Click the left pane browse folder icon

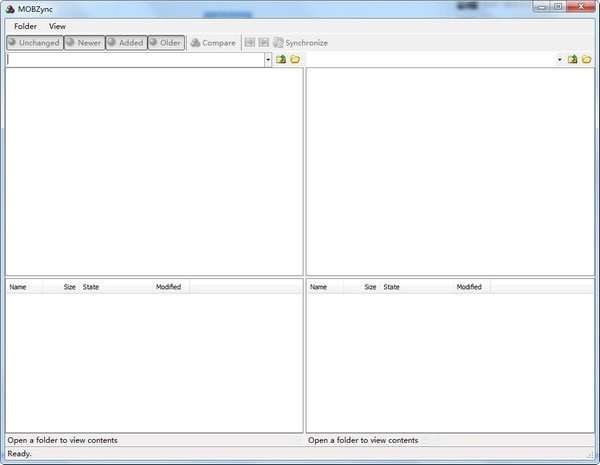pyautogui.click(x=295, y=59)
